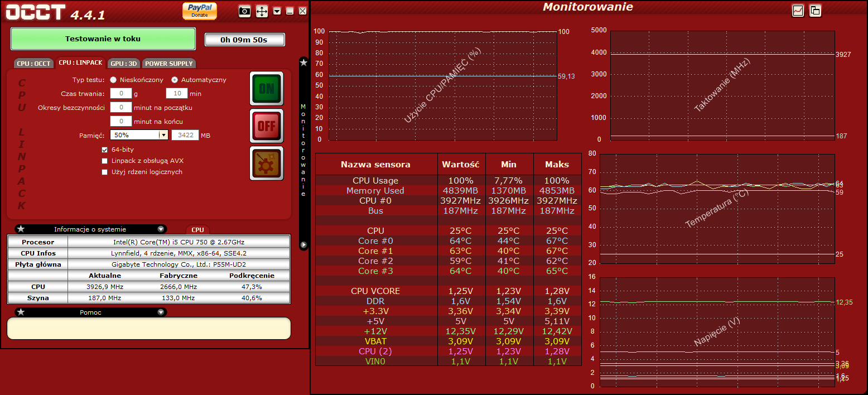The height and width of the screenshot is (395, 868).
Task: Select the Automatyczny test type radio button
Action: click(175, 80)
